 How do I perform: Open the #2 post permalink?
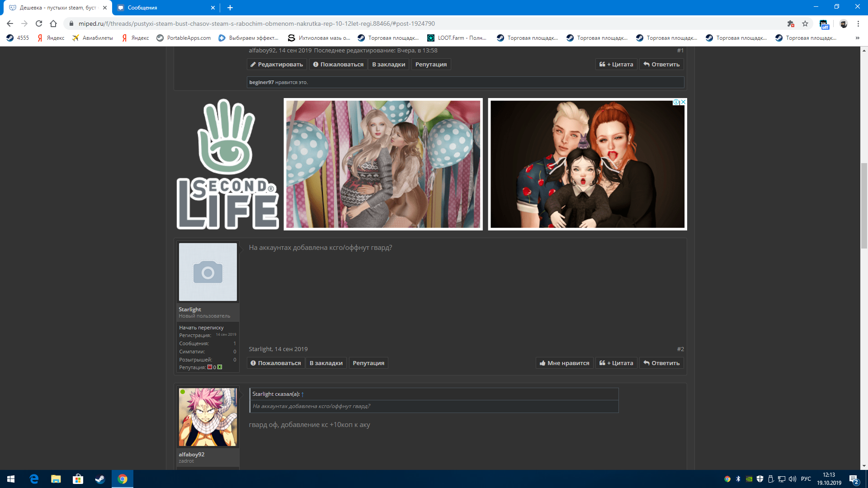pyautogui.click(x=680, y=349)
